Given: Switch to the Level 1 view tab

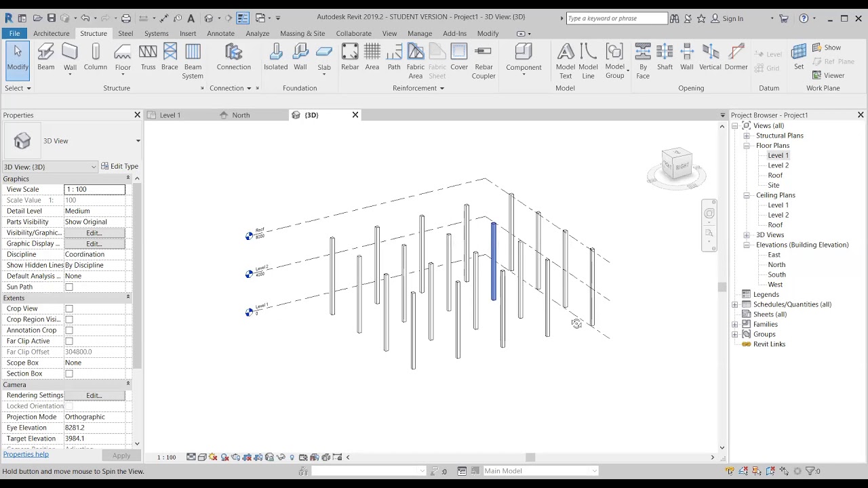Looking at the screenshot, I should point(170,115).
